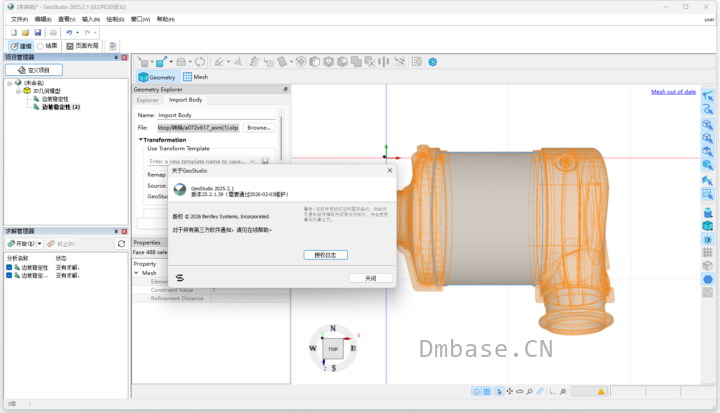Toggle the grid button in bottom status bar

click(487, 391)
